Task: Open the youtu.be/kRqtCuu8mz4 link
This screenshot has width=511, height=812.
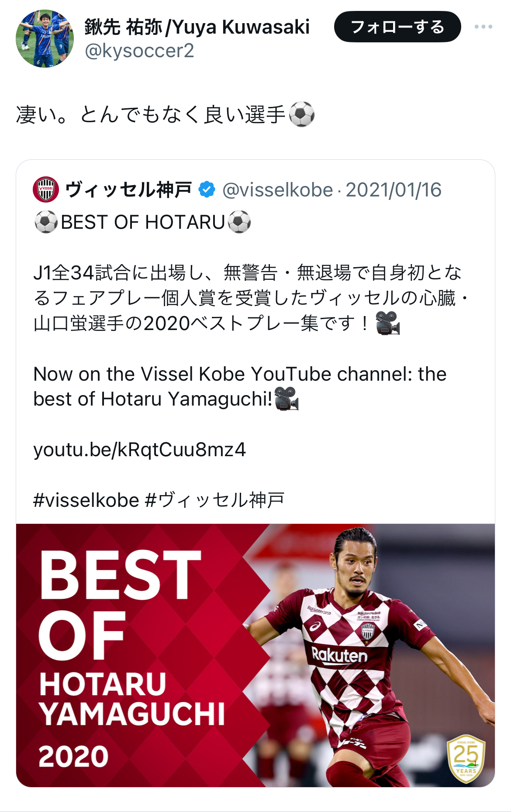Action: click(x=139, y=449)
